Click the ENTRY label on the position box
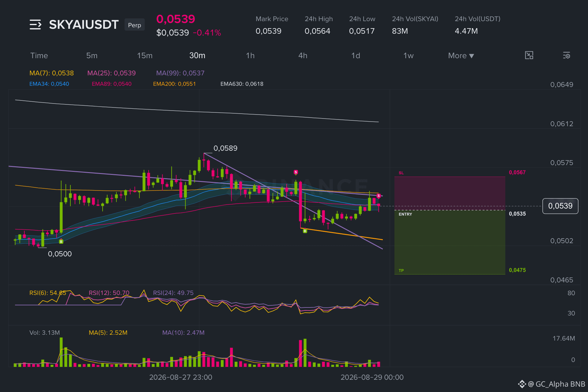588x392 pixels. (x=405, y=214)
